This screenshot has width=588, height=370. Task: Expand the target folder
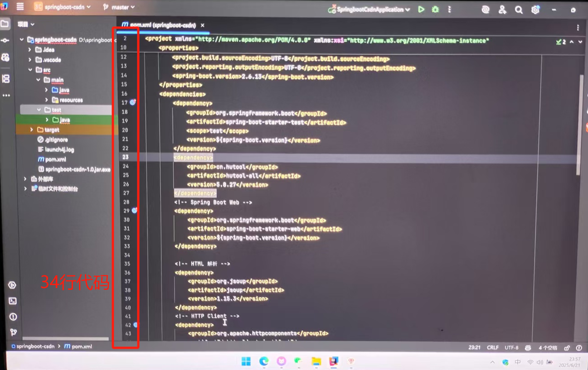click(31, 130)
